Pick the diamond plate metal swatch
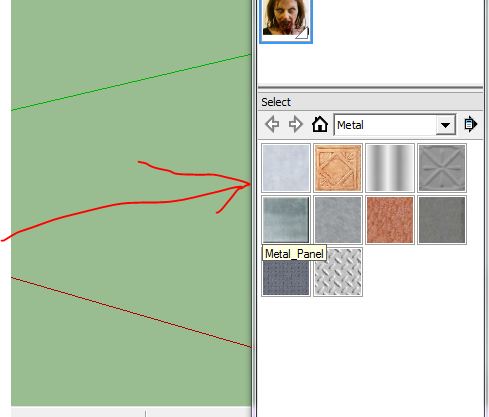 tap(338, 272)
